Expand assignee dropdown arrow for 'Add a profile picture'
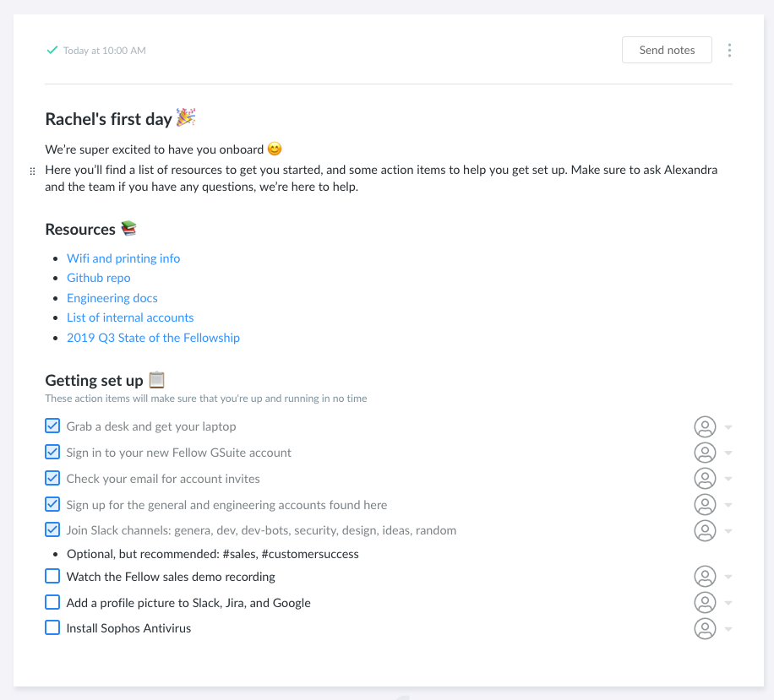Screen dimensions: 774x700 coord(728,604)
